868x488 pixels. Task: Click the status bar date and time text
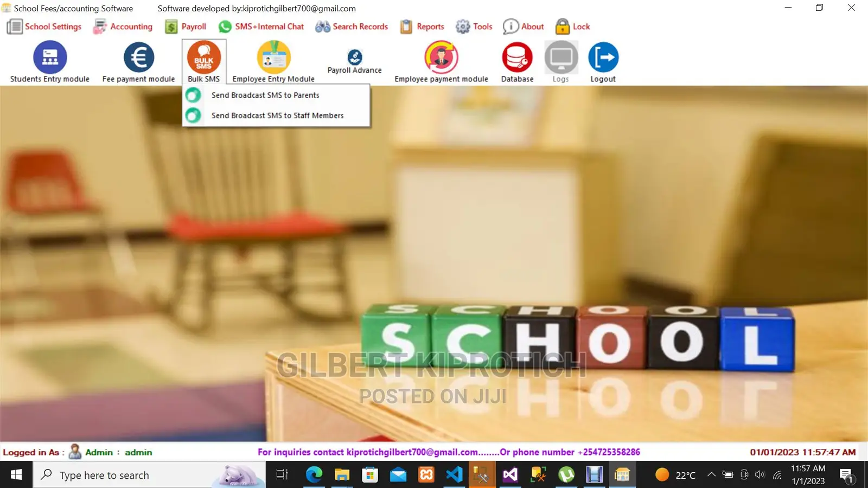coord(803,452)
